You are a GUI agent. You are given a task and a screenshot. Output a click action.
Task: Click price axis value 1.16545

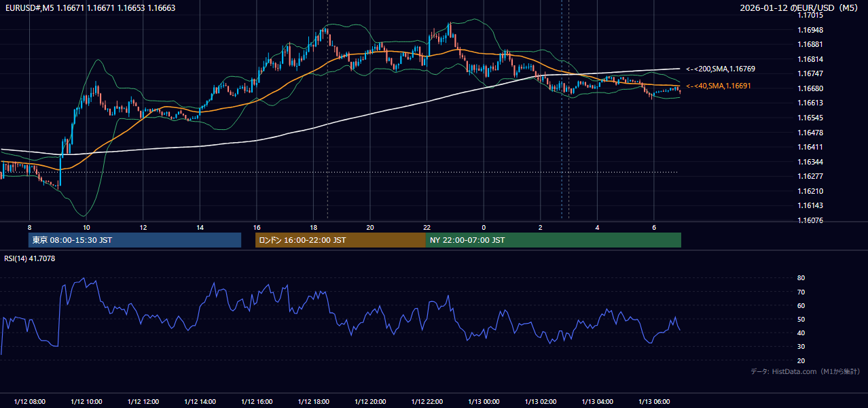(810, 118)
